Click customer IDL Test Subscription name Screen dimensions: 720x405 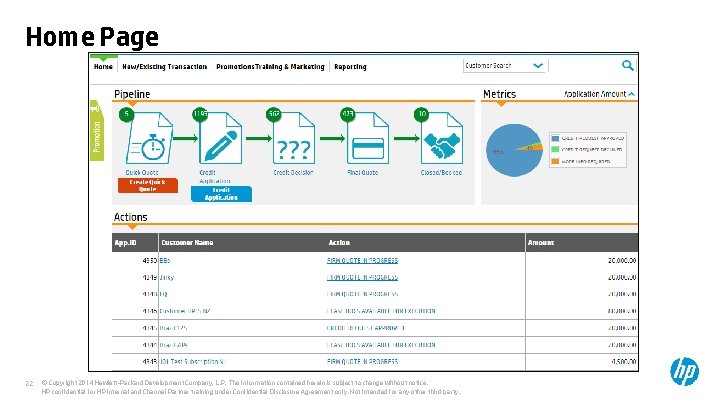tap(192, 362)
